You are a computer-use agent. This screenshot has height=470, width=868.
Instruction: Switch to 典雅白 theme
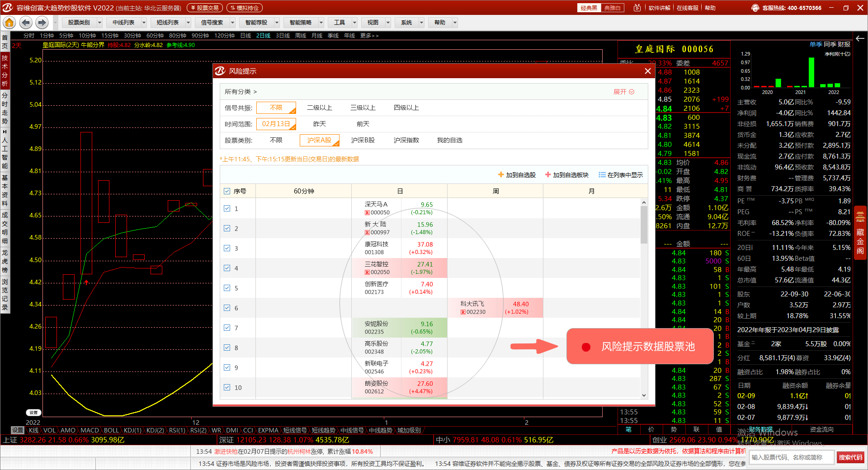[x=612, y=8]
